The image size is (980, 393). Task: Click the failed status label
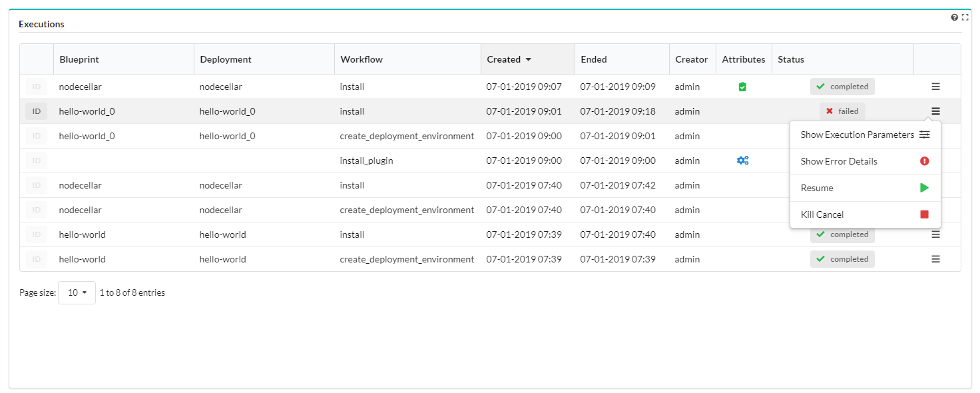[842, 111]
